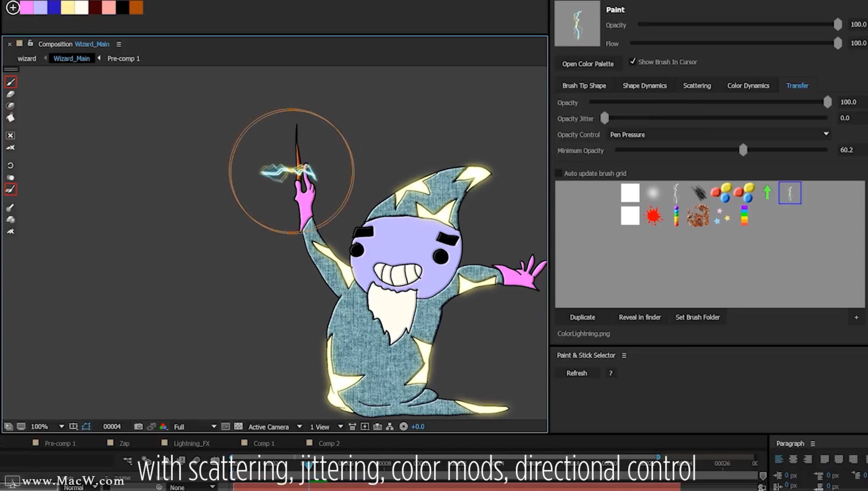Screen dimensions: 868x491
Task: Select the ColorLightning brush thumbnail
Action: [x=790, y=192]
